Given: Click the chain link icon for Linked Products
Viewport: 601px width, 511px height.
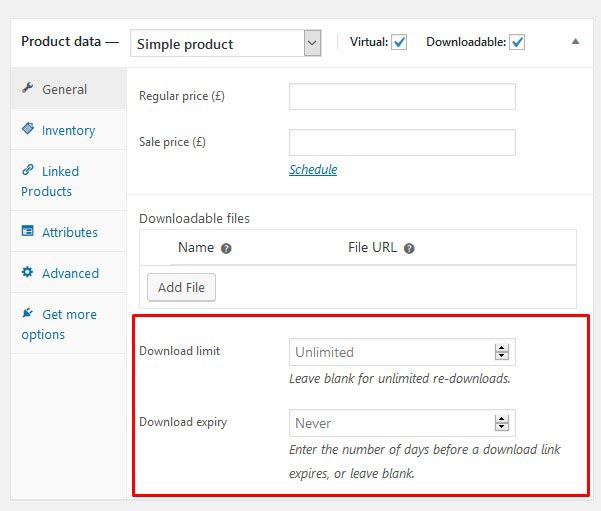Looking at the screenshot, I should [x=28, y=169].
